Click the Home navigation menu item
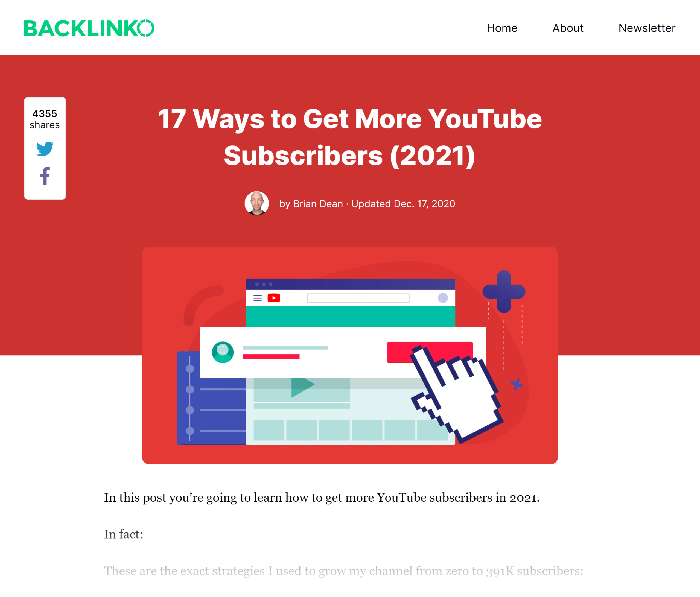The image size is (700, 597). tap(502, 27)
